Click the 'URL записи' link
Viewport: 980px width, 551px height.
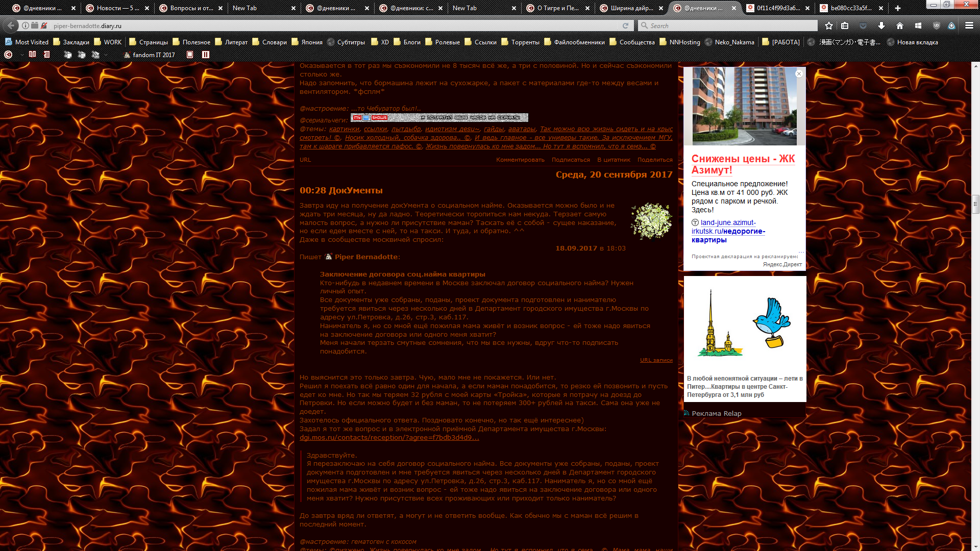(656, 360)
